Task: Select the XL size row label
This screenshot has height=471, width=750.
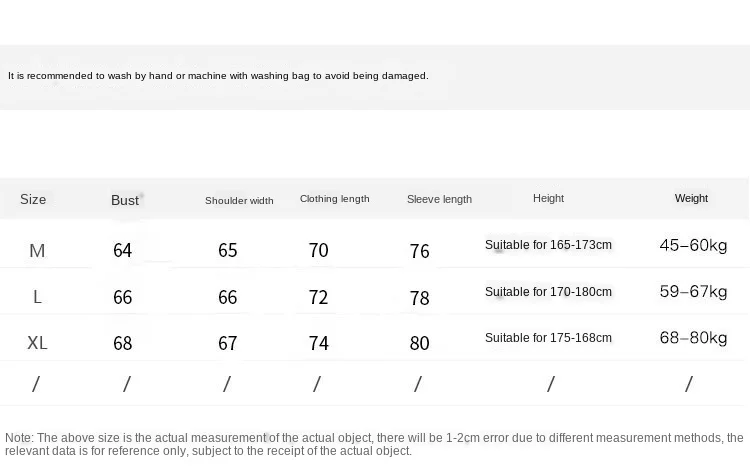Action: [x=37, y=343]
